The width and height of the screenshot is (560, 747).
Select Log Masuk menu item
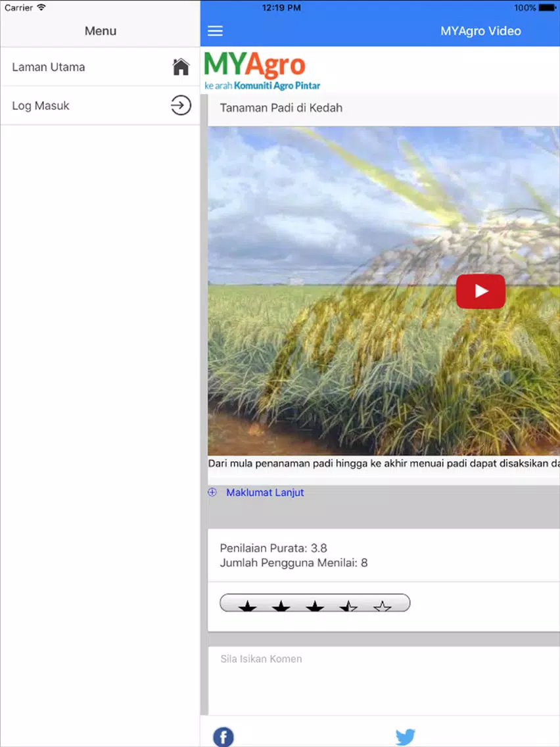100,106
